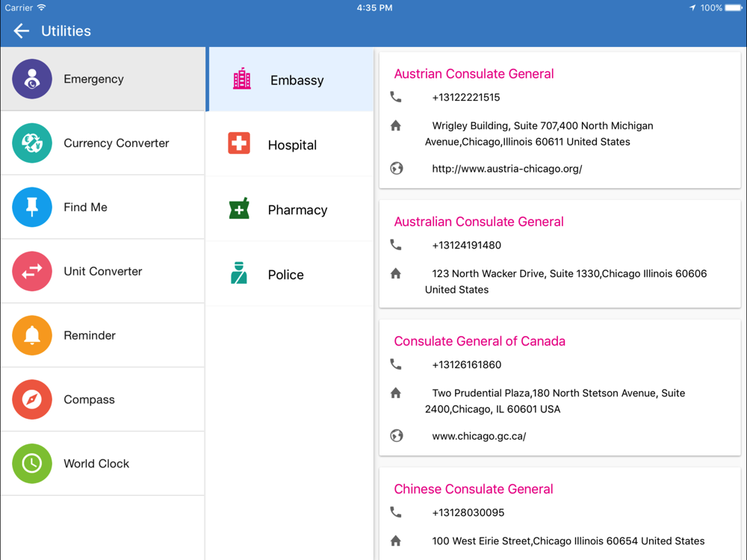
Task: Tap the Unit Converter arrows icon
Action: (x=32, y=272)
